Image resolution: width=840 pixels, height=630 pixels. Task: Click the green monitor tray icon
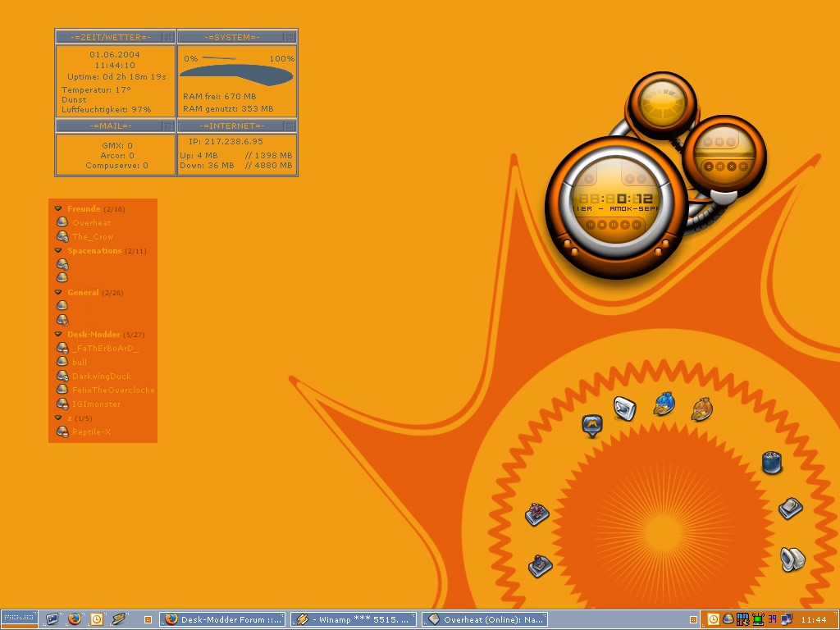pyautogui.click(x=757, y=619)
